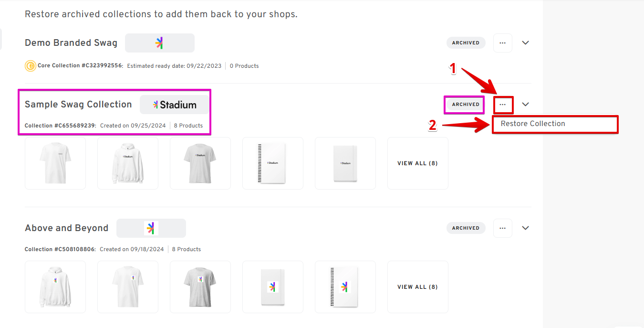Select Restore Collection from the menu
The height and width of the screenshot is (328, 644).
(533, 124)
